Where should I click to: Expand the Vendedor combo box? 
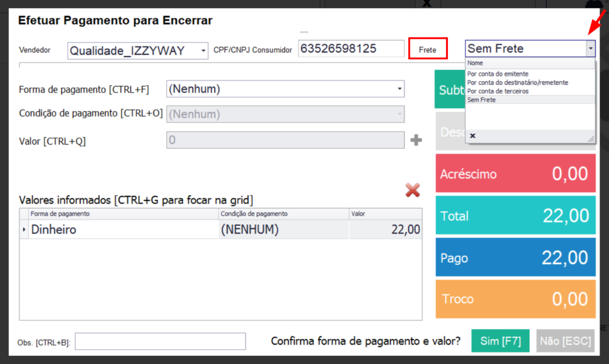click(203, 51)
